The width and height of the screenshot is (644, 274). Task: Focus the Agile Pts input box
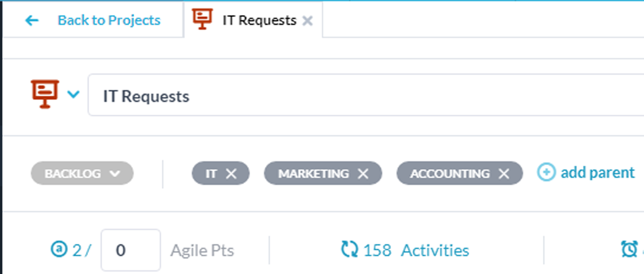(x=131, y=250)
